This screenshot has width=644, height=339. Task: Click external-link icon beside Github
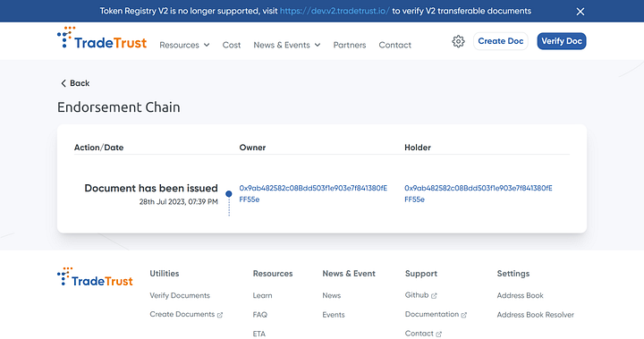click(x=434, y=296)
